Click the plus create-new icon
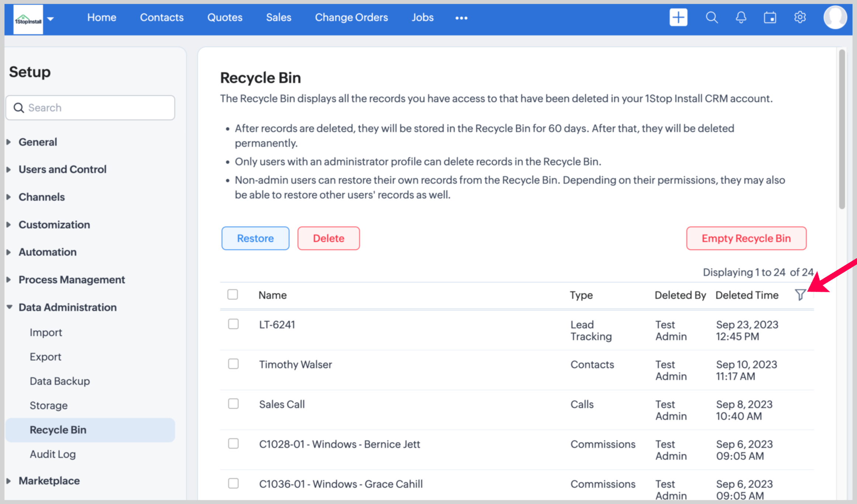 678,17
